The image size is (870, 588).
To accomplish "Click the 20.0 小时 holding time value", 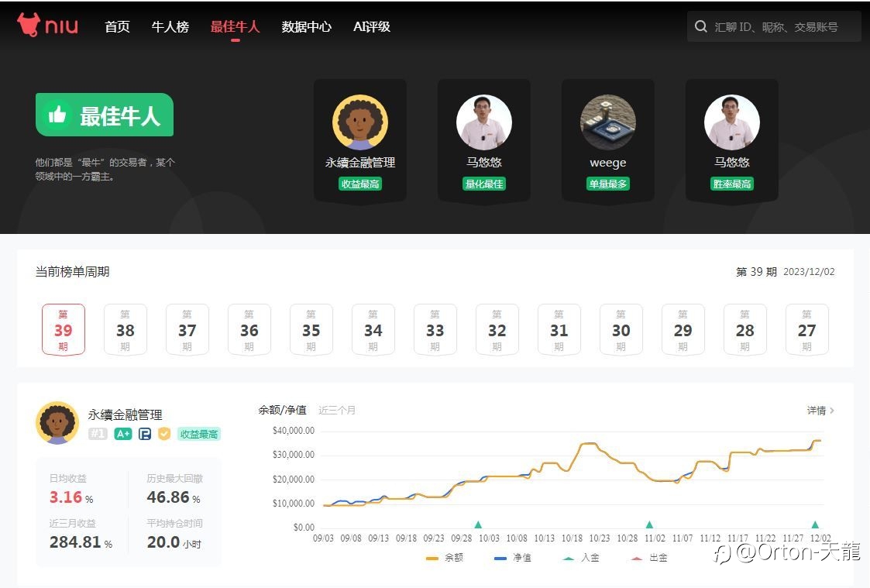I will (x=174, y=542).
